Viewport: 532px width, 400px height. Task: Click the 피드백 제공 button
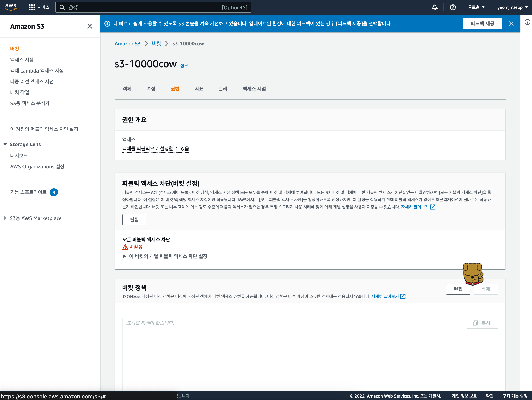[482, 24]
